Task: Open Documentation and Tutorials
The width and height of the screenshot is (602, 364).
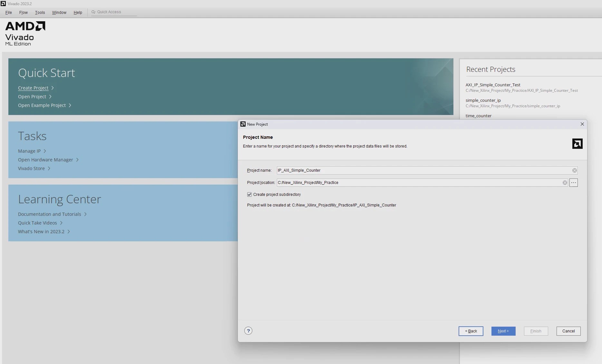Action: pyautogui.click(x=50, y=214)
